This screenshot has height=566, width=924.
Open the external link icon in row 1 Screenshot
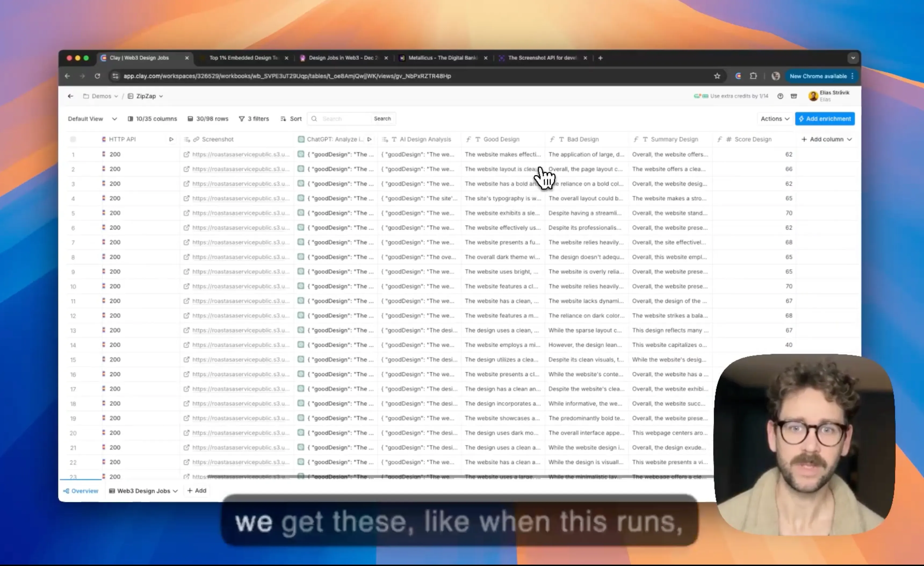pos(186,154)
